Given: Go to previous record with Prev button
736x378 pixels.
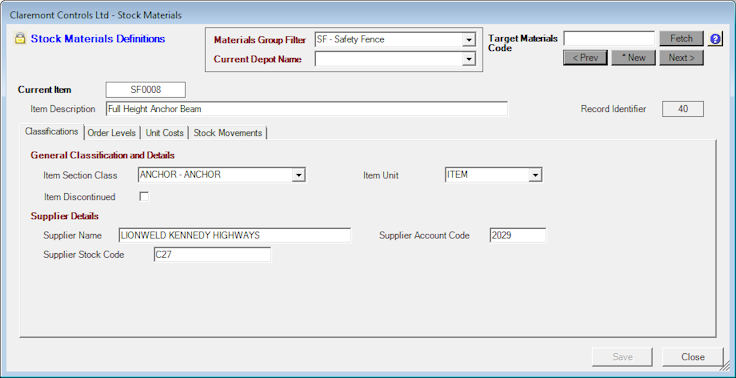Looking at the screenshot, I should click(x=585, y=58).
